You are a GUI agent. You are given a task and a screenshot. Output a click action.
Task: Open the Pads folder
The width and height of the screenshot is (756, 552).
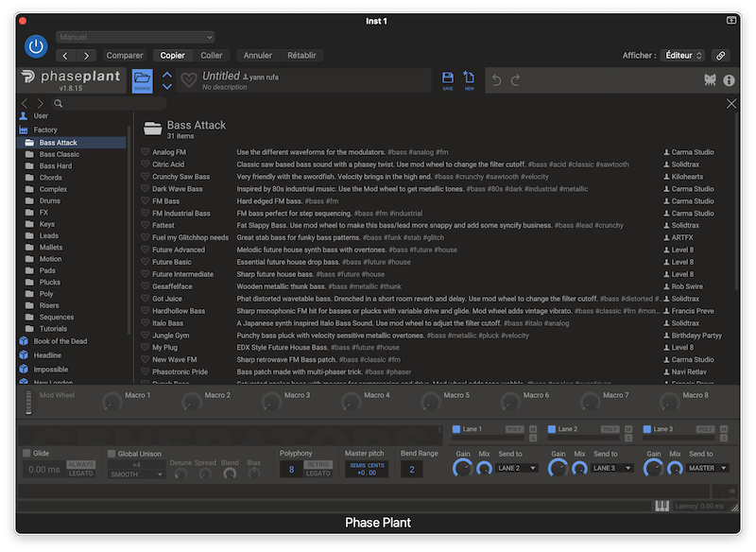pos(47,270)
